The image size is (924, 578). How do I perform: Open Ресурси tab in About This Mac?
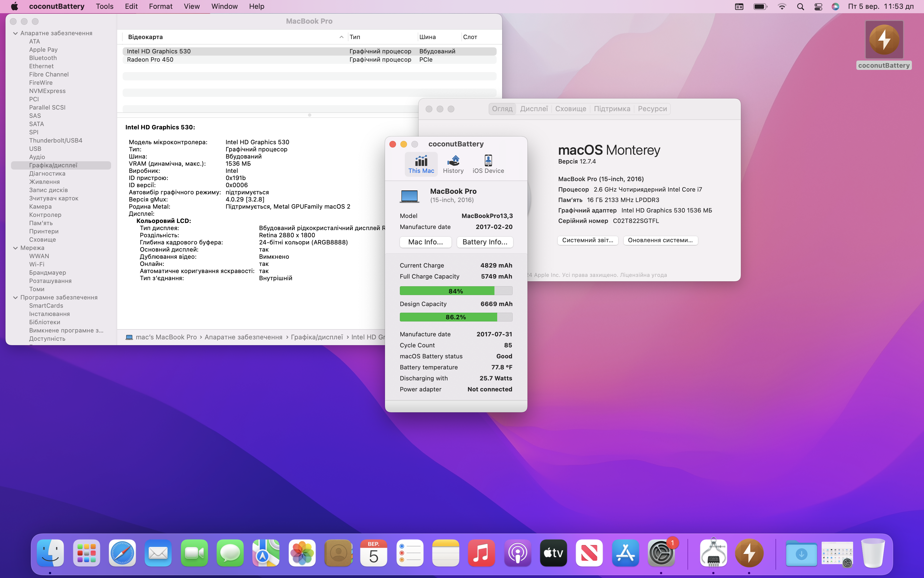point(652,109)
